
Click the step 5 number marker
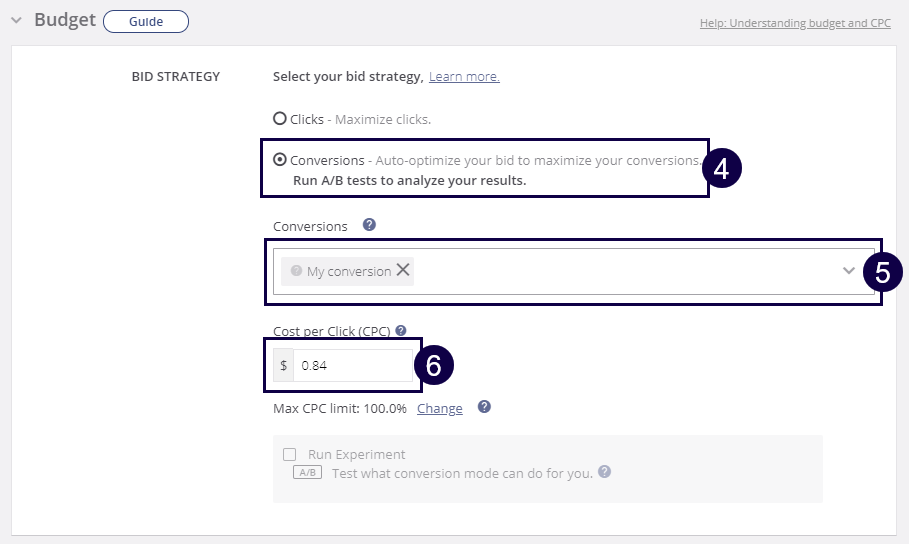point(883,272)
